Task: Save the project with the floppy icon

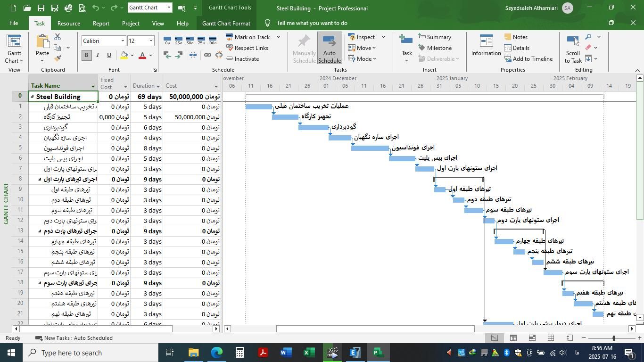Action: (x=41, y=8)
